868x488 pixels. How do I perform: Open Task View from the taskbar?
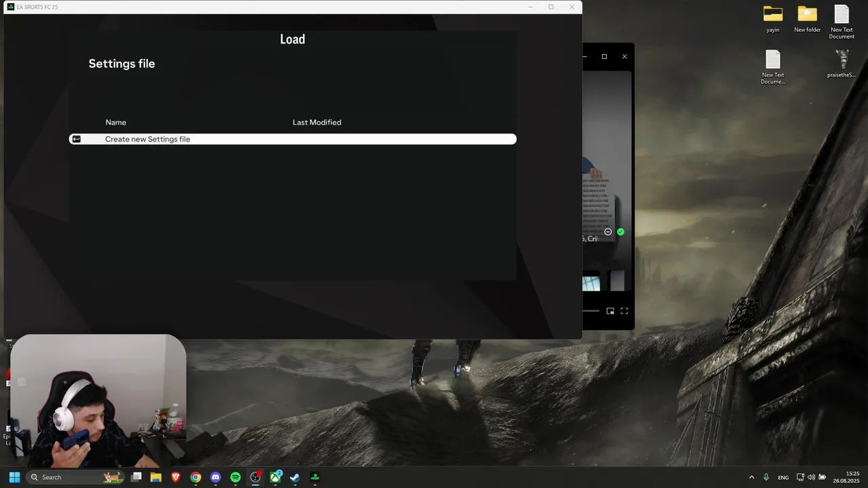pyautogui.click(x=136, y=477)
